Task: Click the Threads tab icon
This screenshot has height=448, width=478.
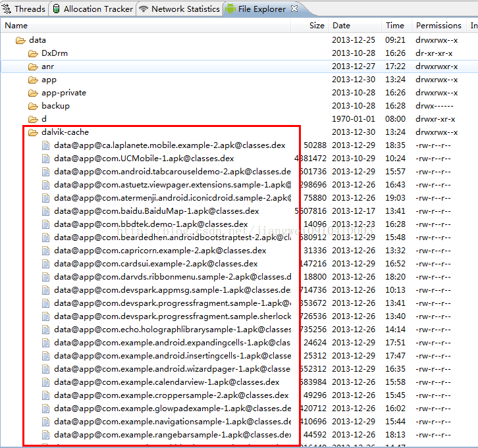Action: click(7, 9)
